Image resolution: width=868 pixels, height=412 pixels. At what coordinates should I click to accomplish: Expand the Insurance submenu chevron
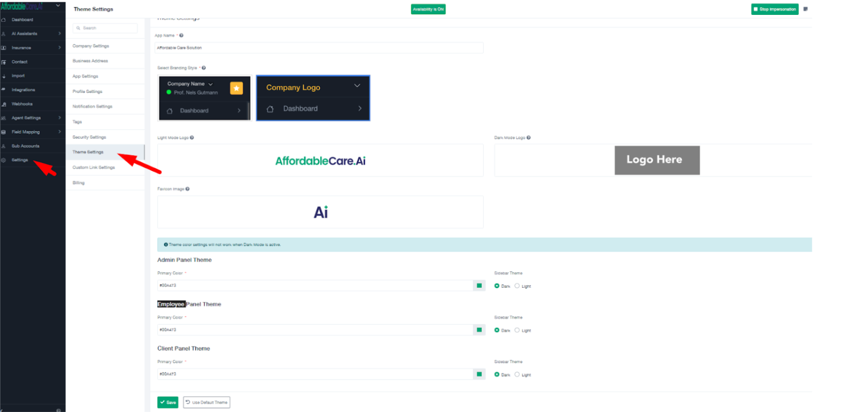(x=59, y=48)
